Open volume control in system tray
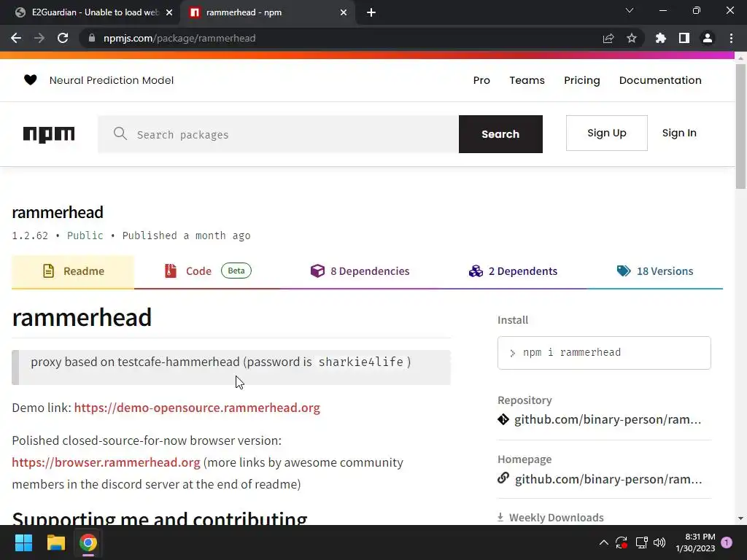Image resolution: width=747 pixels, height=560 pixels. [659, 542]
